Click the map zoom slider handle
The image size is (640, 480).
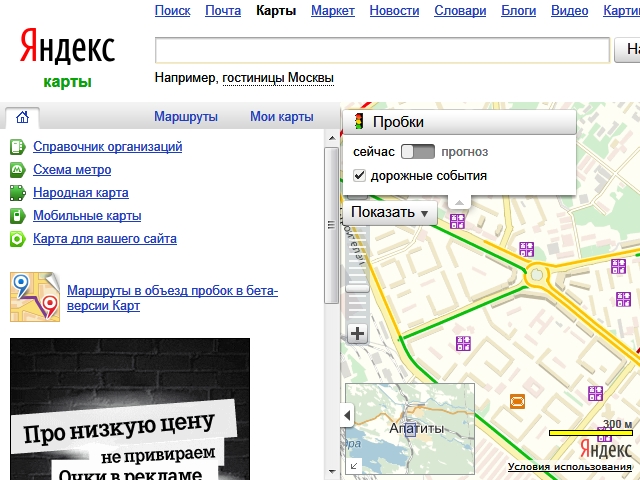point(357,289)
